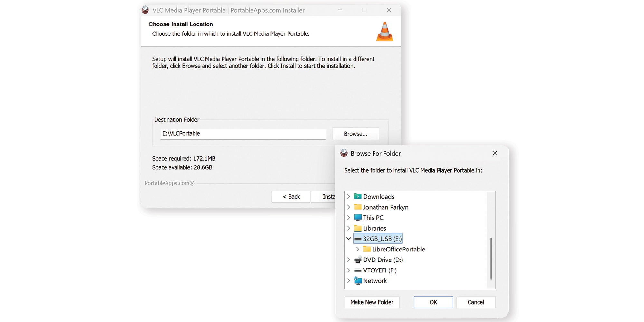Click the VLC traffic cone logo
This screenshot has height=322, width=644.
384,31
